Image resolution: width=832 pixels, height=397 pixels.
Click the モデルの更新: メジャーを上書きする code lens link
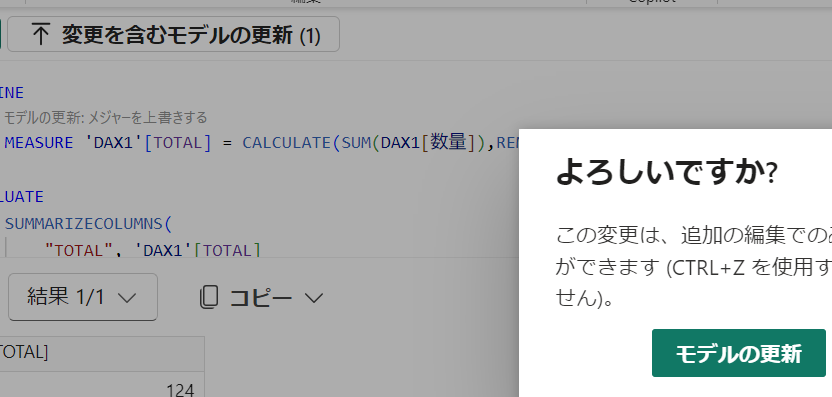(105, 117)
